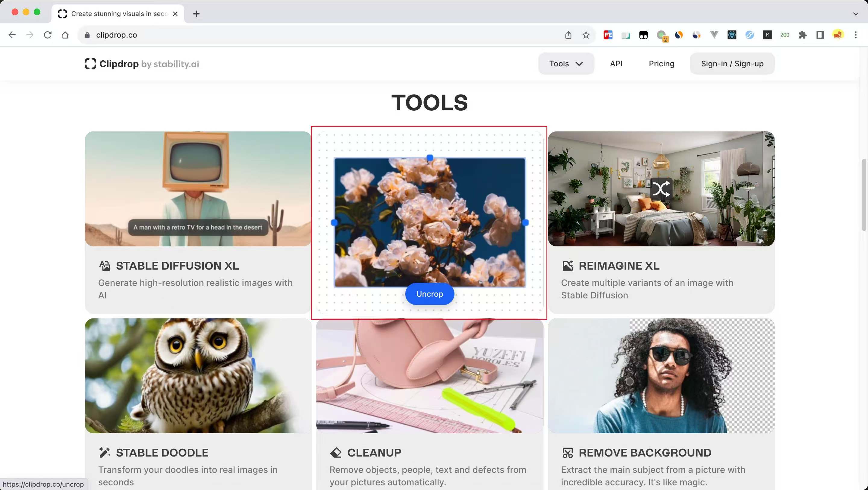This screenshot has height=490, width=868.
Task: Open the Chrome three-dot menu
Action: (x=856, y=35)
